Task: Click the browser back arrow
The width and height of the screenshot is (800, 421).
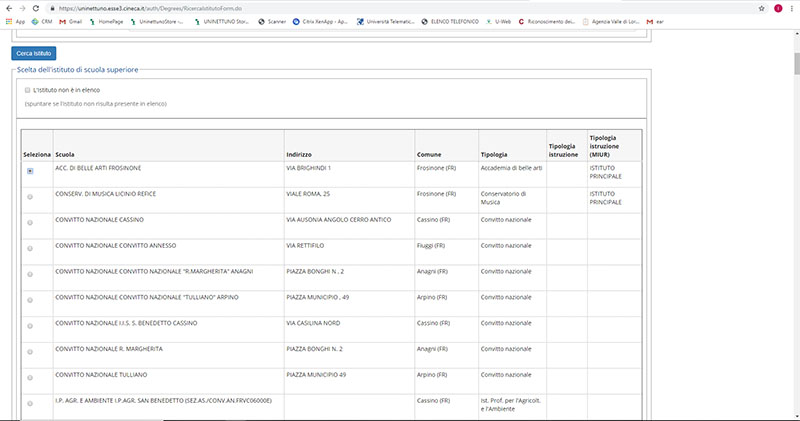Action: 8,7
